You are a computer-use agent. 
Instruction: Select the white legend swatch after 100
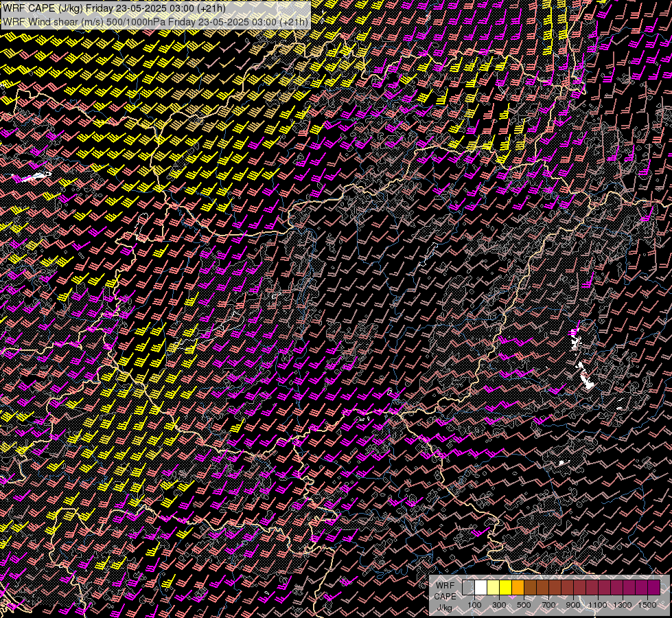(x=481, y=587)
